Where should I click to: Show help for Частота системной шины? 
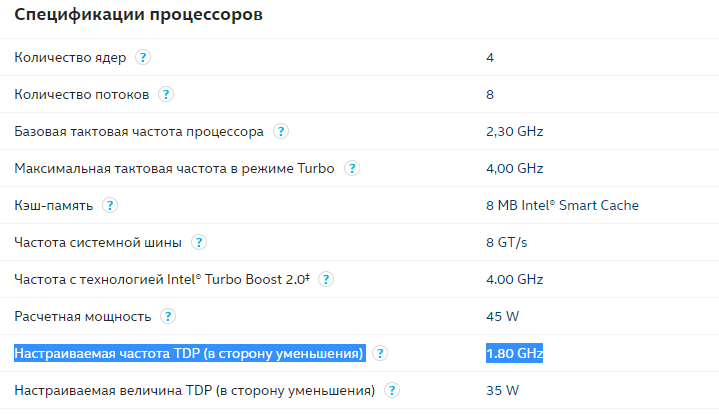(x=199, y=242)
